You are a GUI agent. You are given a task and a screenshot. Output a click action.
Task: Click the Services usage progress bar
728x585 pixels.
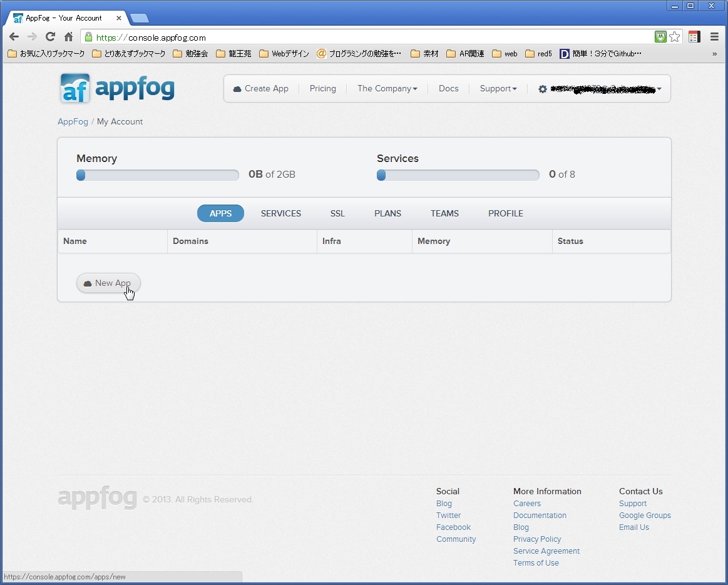pyautogui.click(x=458, y=175)
